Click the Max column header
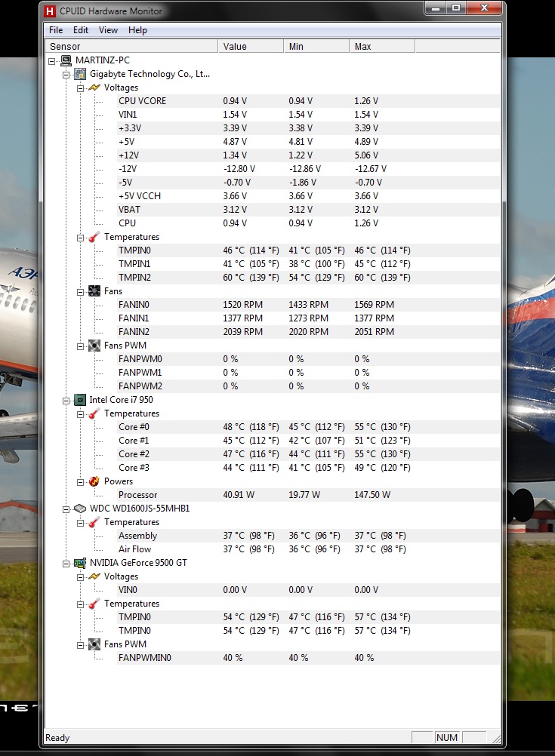The image size is (555, 756). pyautogui.click(x=382, y=46)
